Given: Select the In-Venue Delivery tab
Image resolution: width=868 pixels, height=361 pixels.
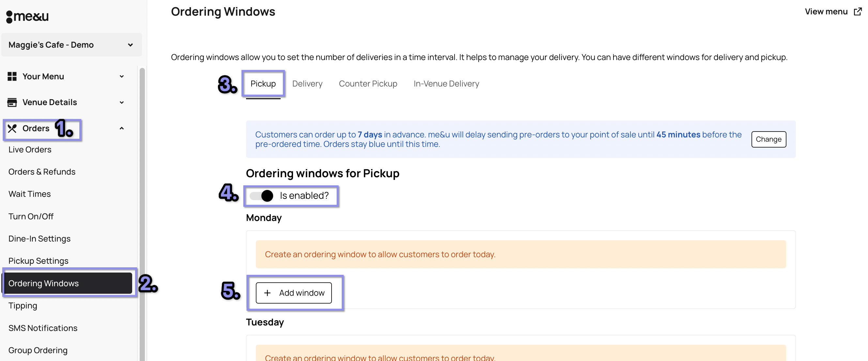Looking at the screenshot, I should (446, 84).
